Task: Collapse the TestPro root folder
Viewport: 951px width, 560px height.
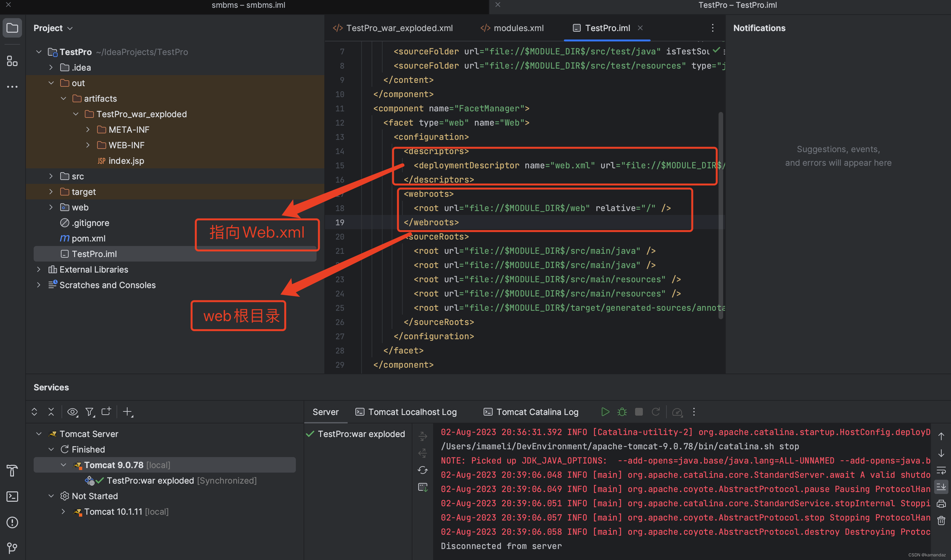Action: 39,52
